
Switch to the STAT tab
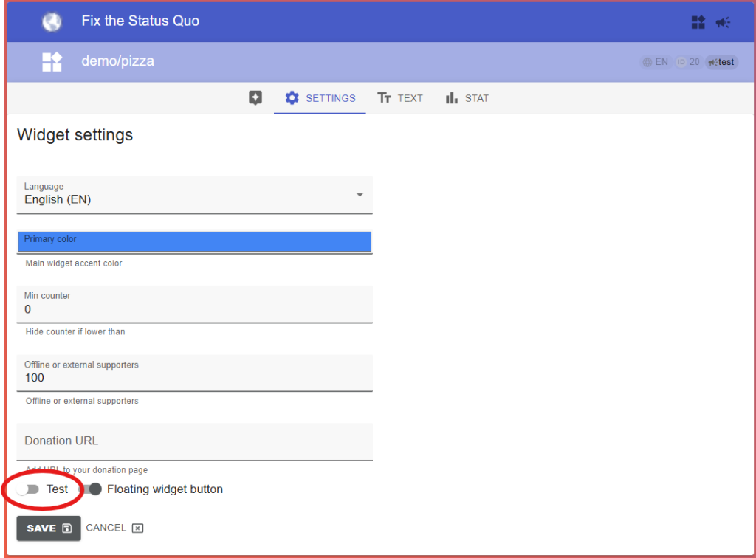(x=467, y=98)
